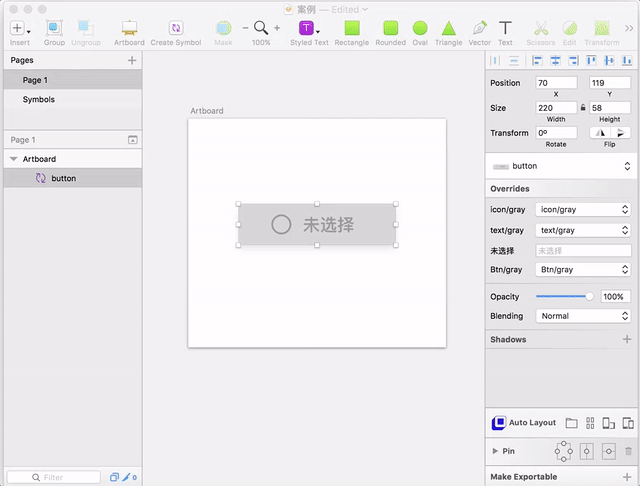The image size is (640, 486).
Task: Add export option via Make Exportable plus
Action: [x=627, y=477]
